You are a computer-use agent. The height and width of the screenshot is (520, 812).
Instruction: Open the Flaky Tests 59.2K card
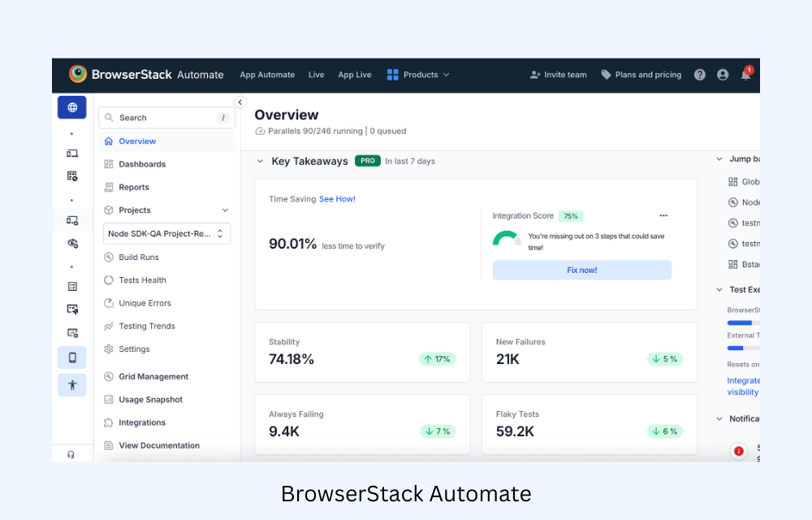(x=590, y=425)
